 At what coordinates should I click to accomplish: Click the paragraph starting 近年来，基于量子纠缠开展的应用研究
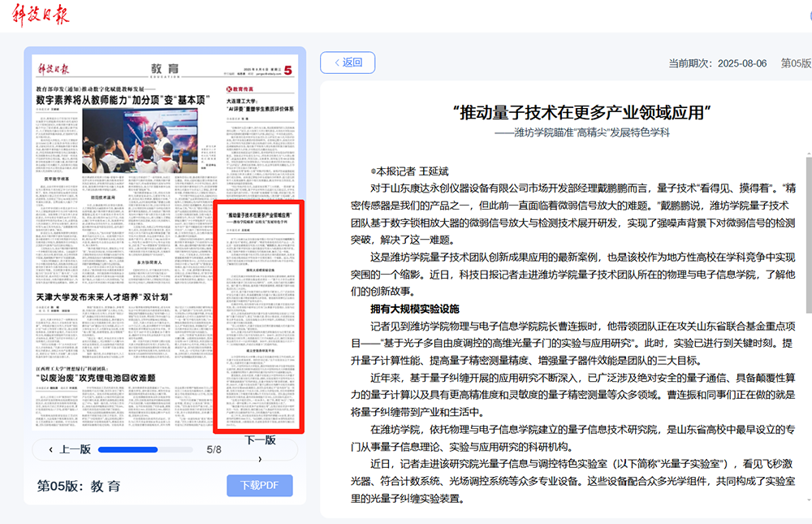point(573,395)
